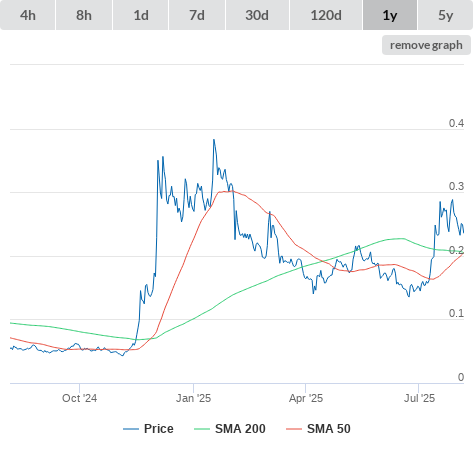Click the 0 y-axis value
The height and width of the screenshot is (455, 474).
pyautogui.click(x=461, y=377)
